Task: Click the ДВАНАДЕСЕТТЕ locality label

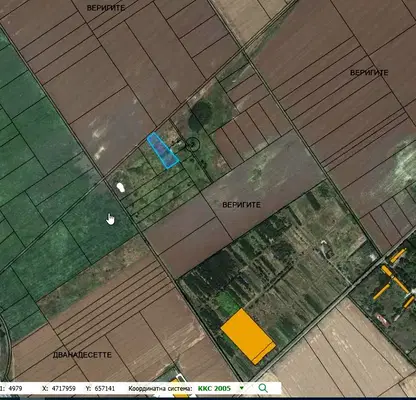Action: coord(82,355)
